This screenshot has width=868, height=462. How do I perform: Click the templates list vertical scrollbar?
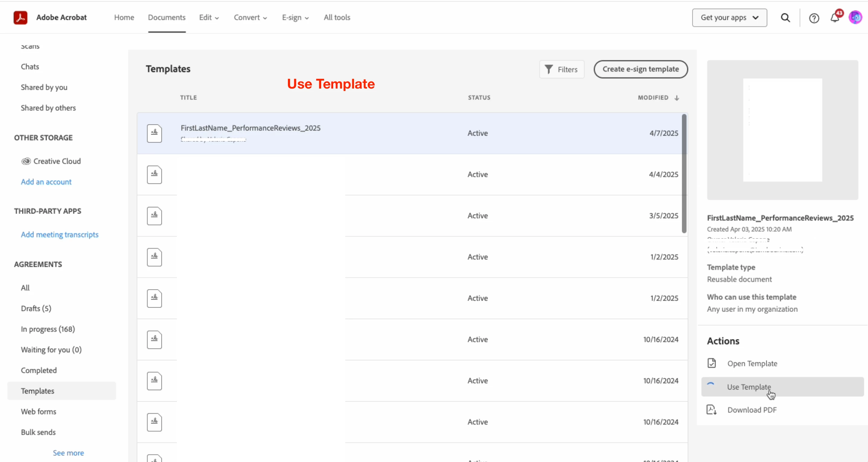pyautogui.click(x=684, y=174)
